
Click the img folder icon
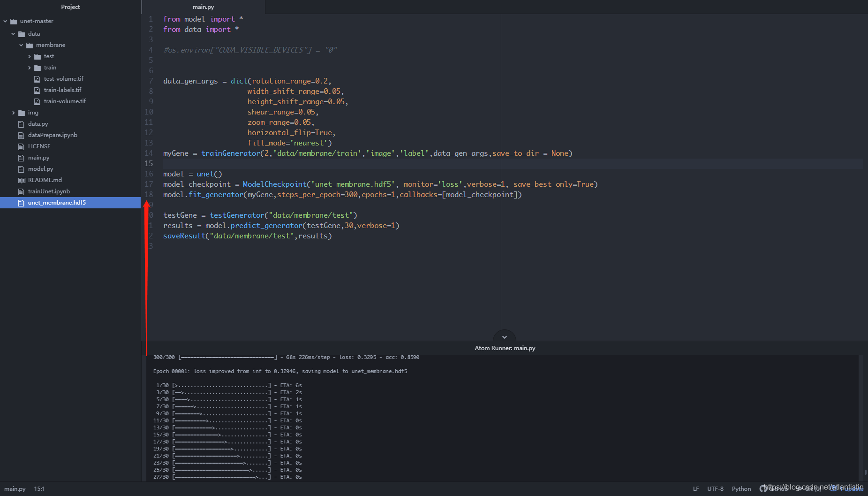22,113
